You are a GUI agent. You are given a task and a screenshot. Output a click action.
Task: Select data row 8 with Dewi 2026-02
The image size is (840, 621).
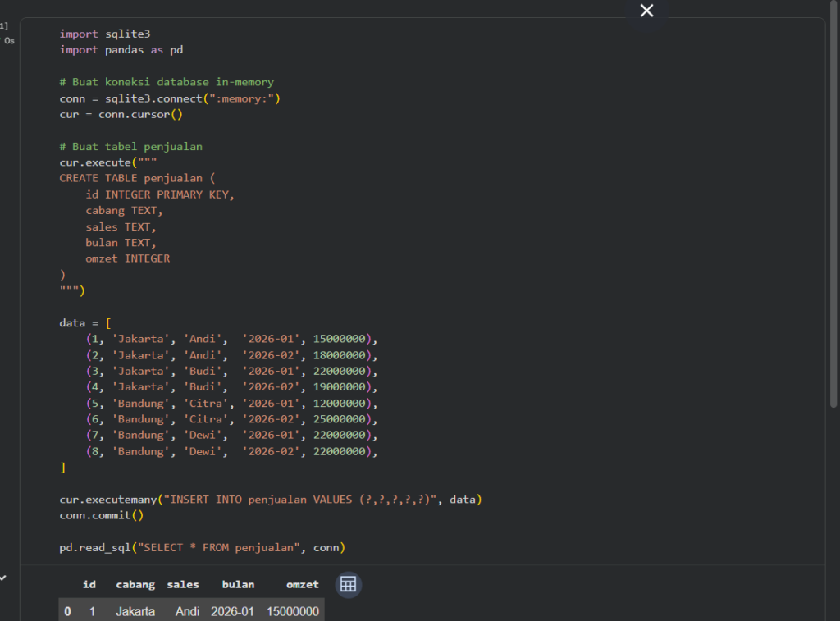click(x=232, y=451)
